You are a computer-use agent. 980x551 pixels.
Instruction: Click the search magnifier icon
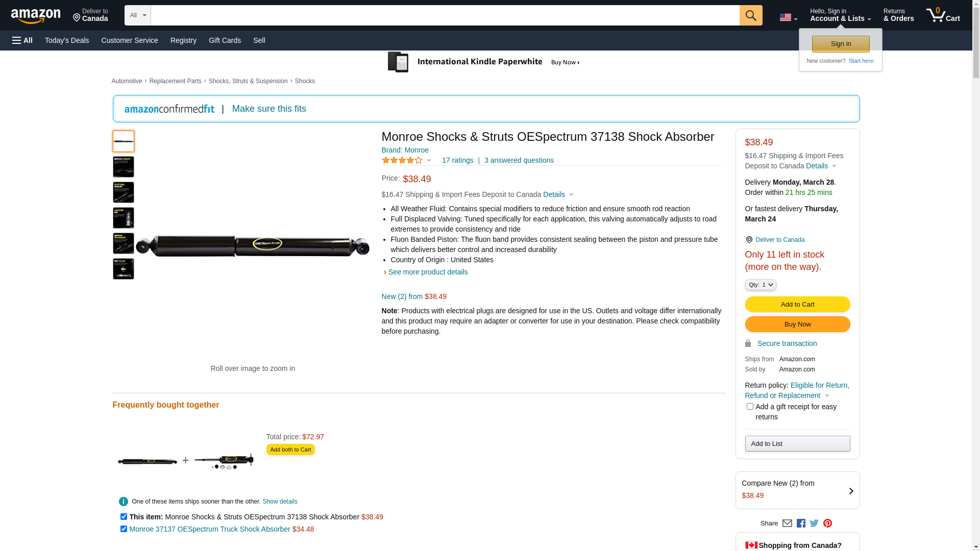click(x=750, y=15)
